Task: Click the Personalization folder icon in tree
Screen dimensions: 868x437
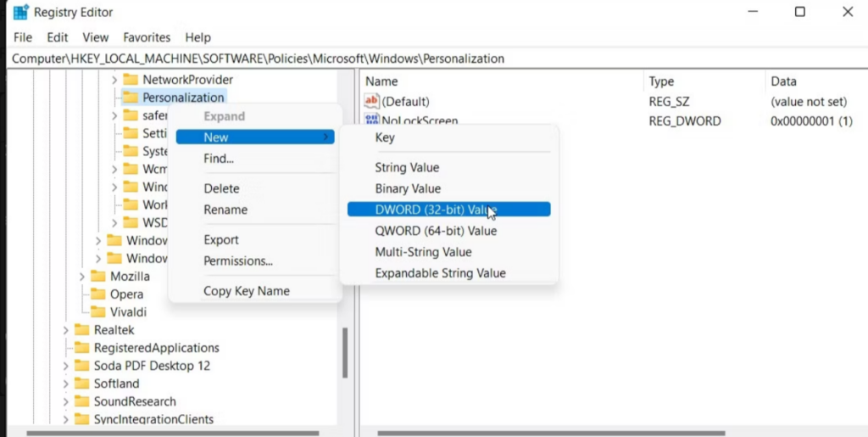Action: pos(130,98)
